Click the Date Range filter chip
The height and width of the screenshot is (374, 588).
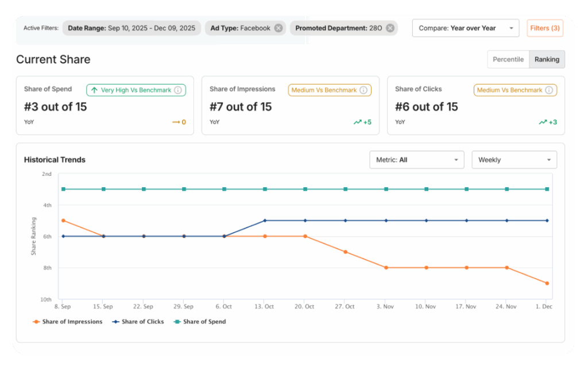click(131, 28)
